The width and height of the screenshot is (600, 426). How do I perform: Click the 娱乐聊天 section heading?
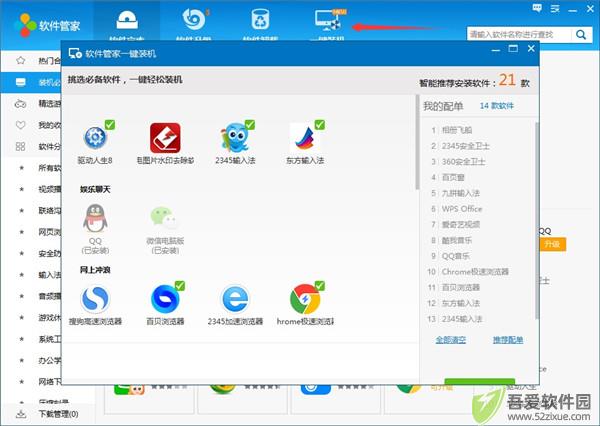click(x=95, y=189)
